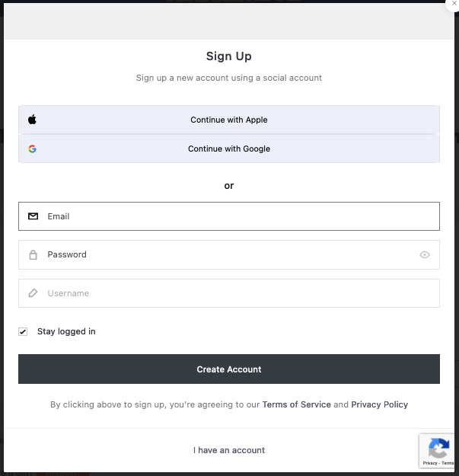This screenshot has height=476, width=459.
Task: Click the reCAPTCHA logo badge
Action: click(438, 448)
